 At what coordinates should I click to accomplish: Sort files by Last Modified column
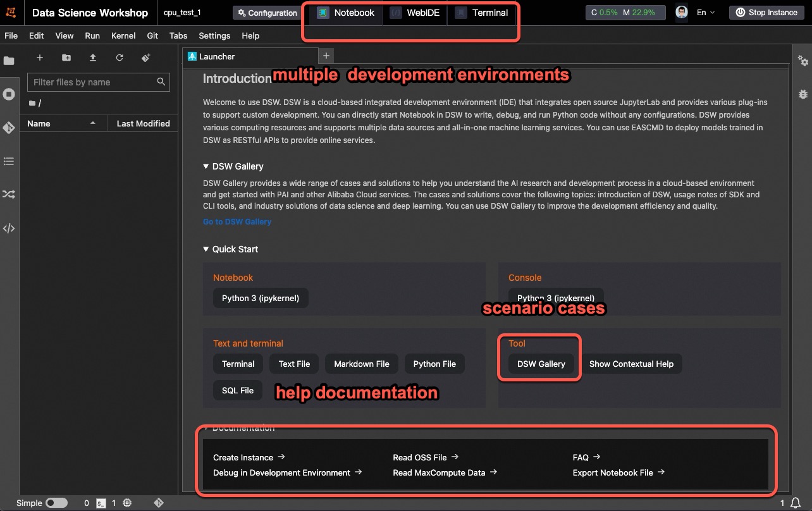[143, 123]
